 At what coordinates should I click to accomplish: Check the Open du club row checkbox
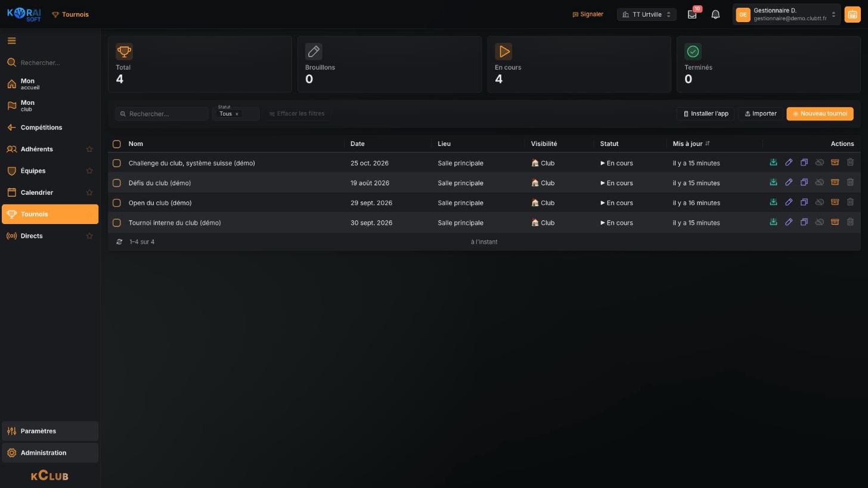point(117,203)
